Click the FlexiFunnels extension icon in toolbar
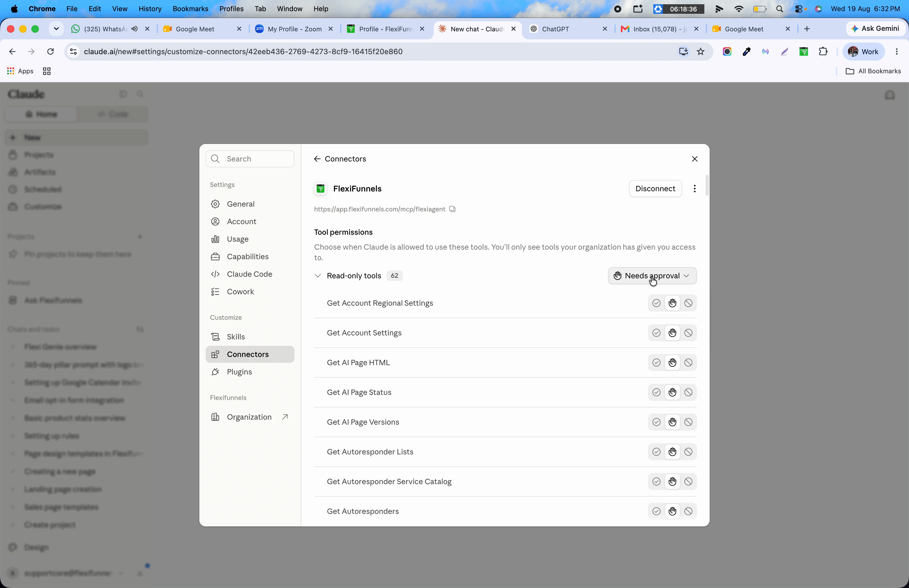The image size is (909, 588). 803,52
